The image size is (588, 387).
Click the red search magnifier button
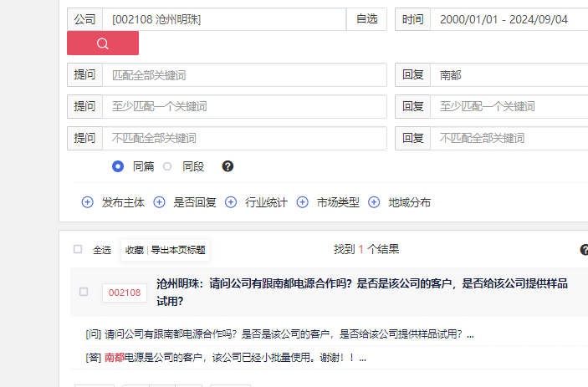coord(103,43)
